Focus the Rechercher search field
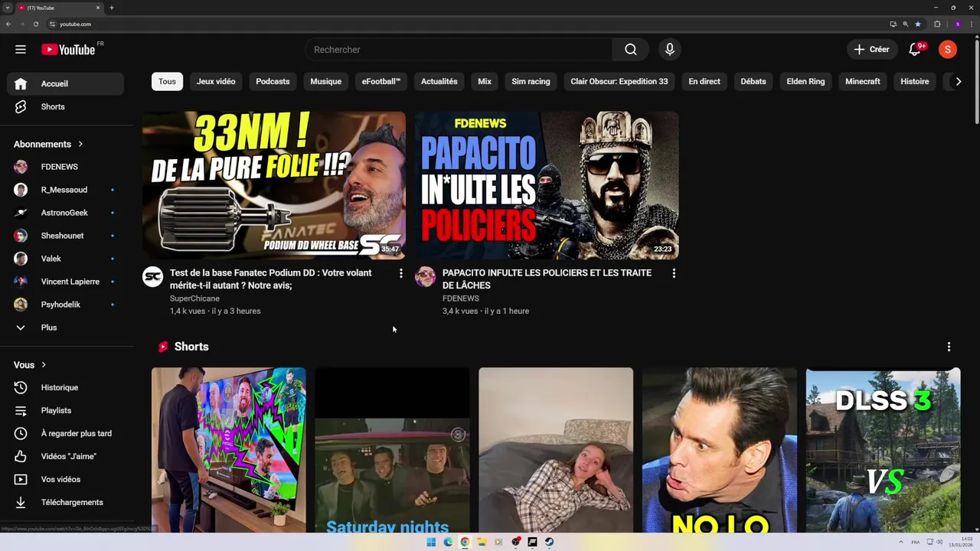980x551 pixels. coord(459,50)
